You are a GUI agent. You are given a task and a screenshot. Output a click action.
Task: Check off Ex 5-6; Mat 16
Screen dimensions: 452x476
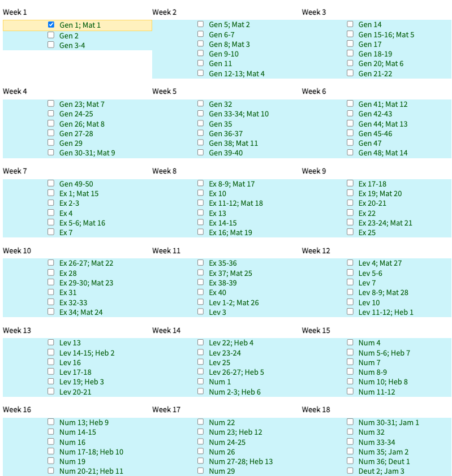tap(51, 223)
